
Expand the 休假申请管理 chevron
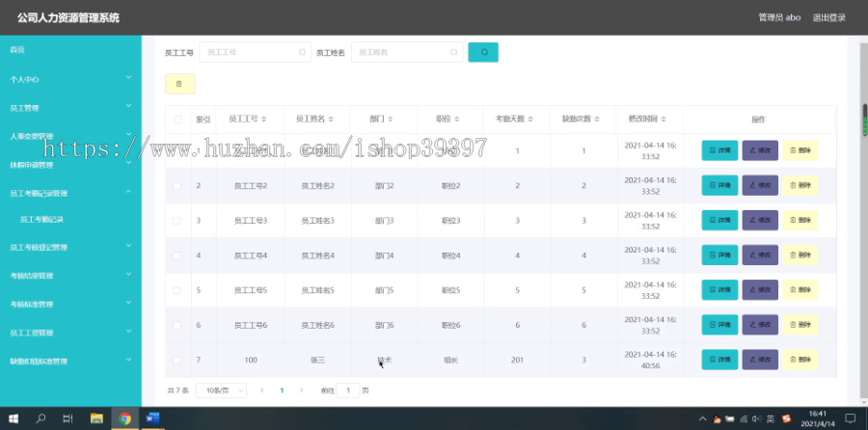point(128,163)
